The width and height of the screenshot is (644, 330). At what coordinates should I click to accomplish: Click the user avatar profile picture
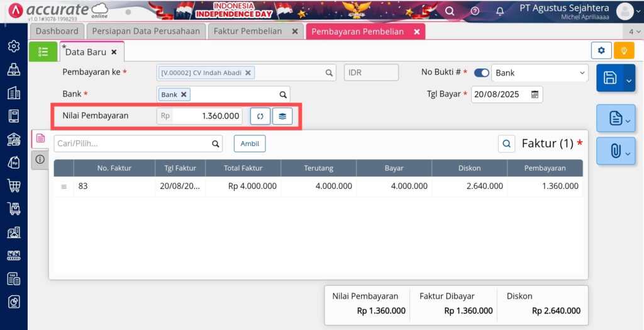pyautogui.click(x=625, y=11)
